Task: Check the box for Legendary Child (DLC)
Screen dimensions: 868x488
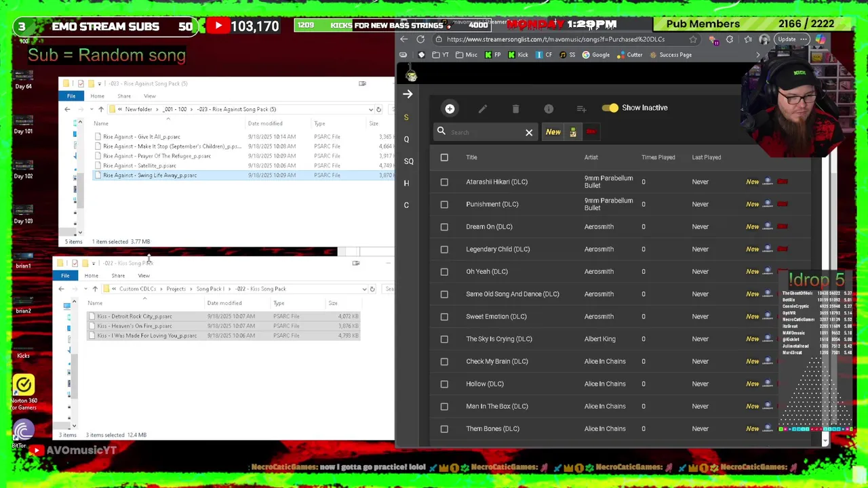Action: pos(444,249)
